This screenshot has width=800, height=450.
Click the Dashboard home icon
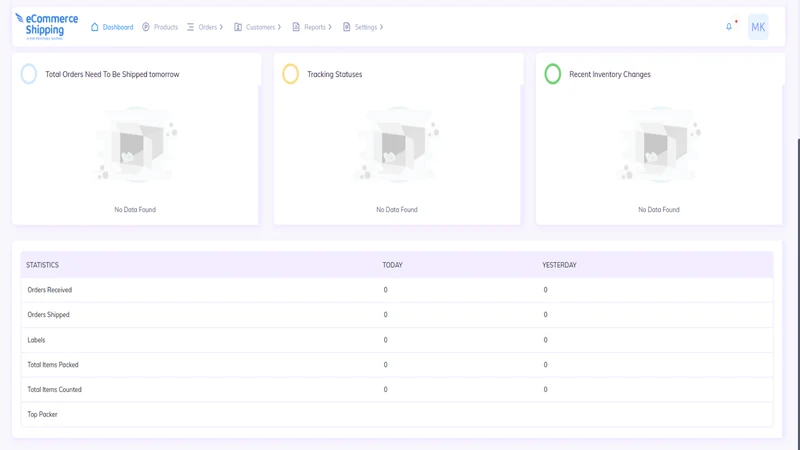click(94, 27)
